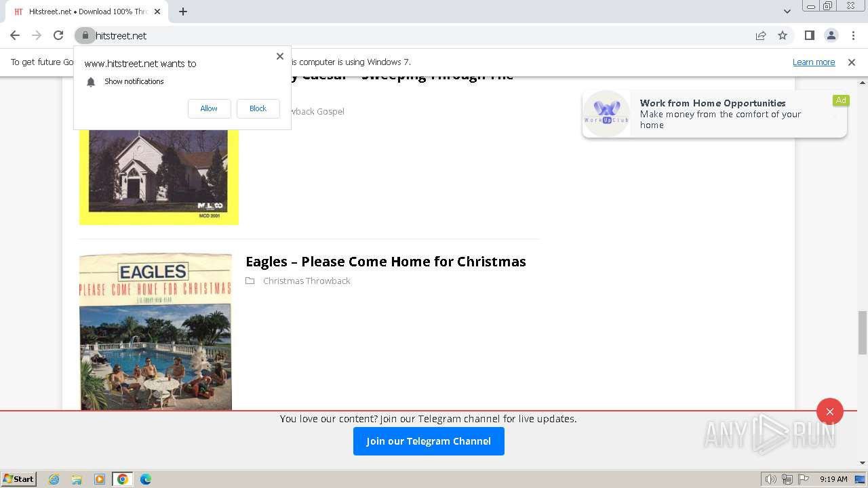Open the Windows Start menu
The height and width of the screenshot is (488, 868).
19,479
